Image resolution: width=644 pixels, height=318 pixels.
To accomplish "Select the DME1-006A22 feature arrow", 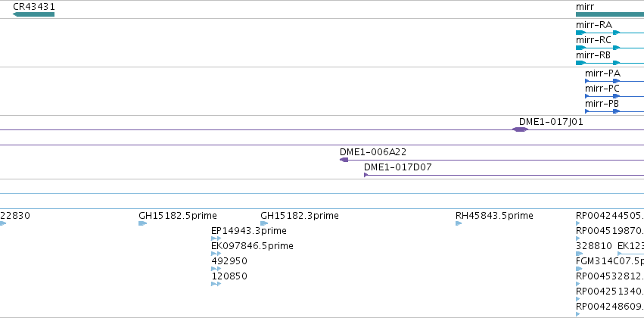I will (x=344, y=160).
